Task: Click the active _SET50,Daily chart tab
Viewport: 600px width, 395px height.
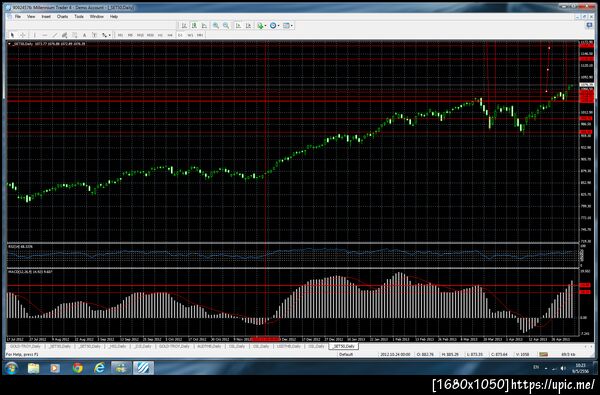Action: pyautogui.click(x=344, y=346)
